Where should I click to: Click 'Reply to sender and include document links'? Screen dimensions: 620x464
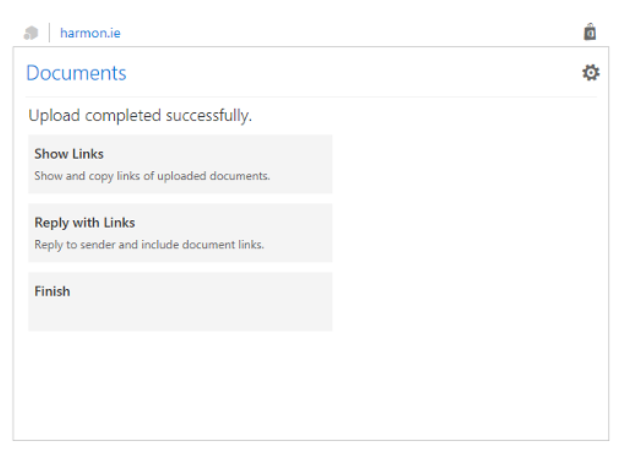point(149,245)
